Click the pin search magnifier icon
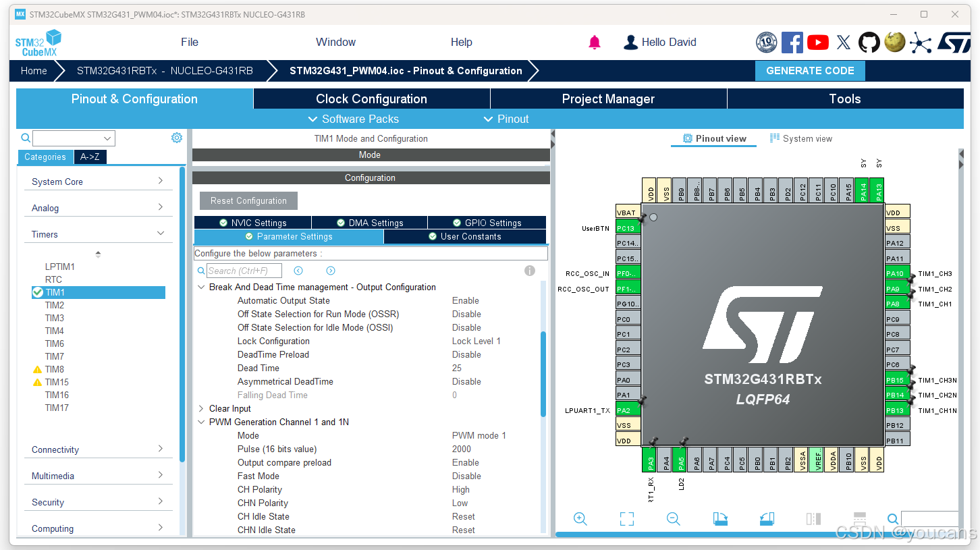 coord(893,519)
